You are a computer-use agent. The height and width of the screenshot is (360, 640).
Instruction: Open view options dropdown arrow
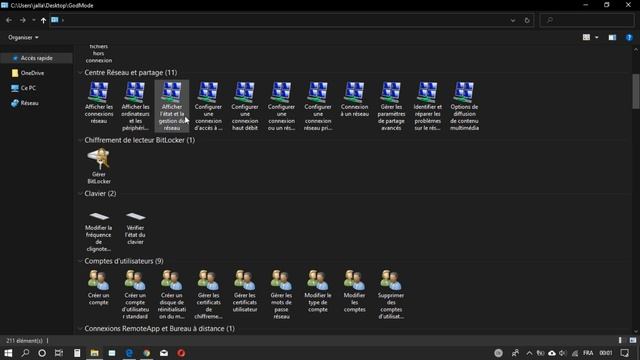pyautogui.click(x=597, y=38)
